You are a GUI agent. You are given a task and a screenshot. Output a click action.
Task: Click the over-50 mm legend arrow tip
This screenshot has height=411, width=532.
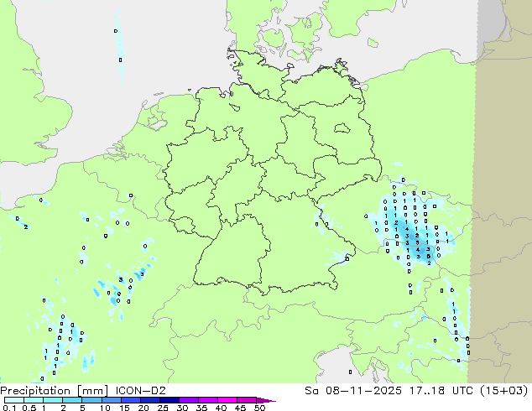[x=266, y=400]
